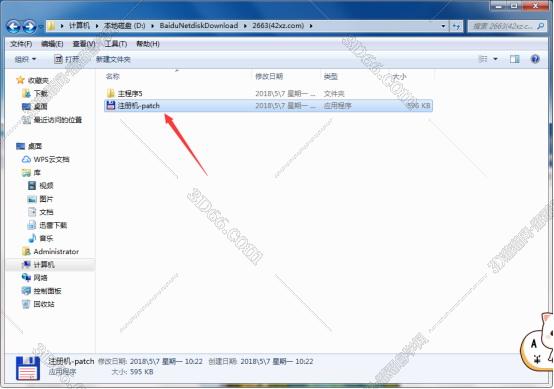Click 计算机 in the address breadcrumb

79,26
